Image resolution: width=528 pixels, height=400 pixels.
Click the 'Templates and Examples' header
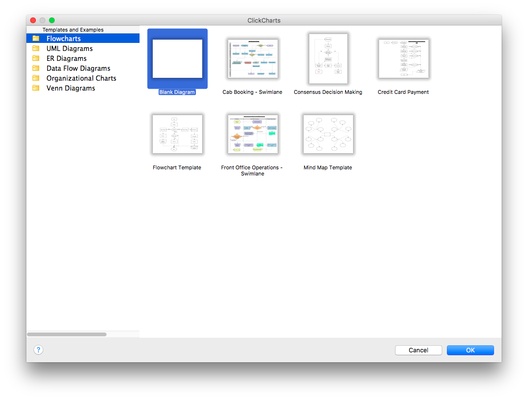coord(73,30)
